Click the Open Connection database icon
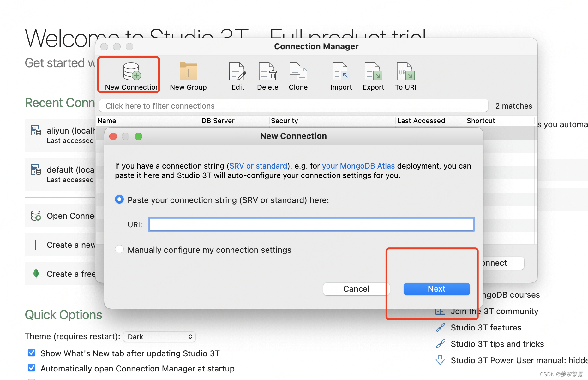 36,216
